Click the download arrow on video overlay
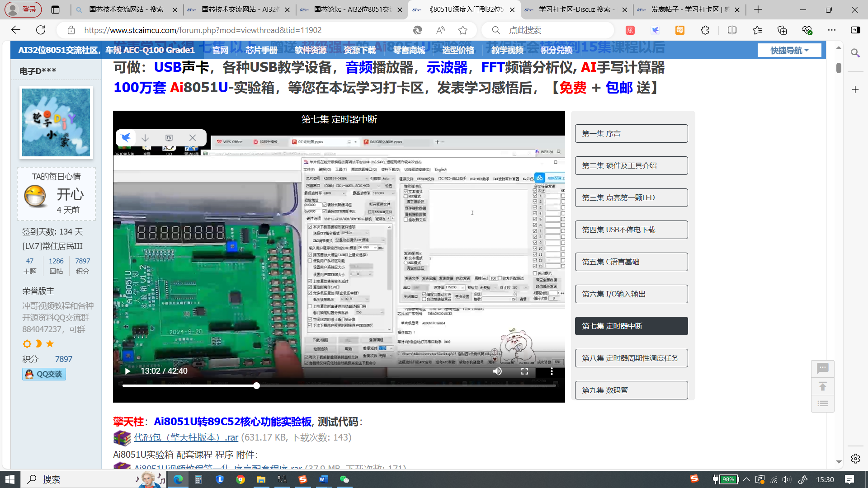The image size is (868, 488). tap(145, 138)
